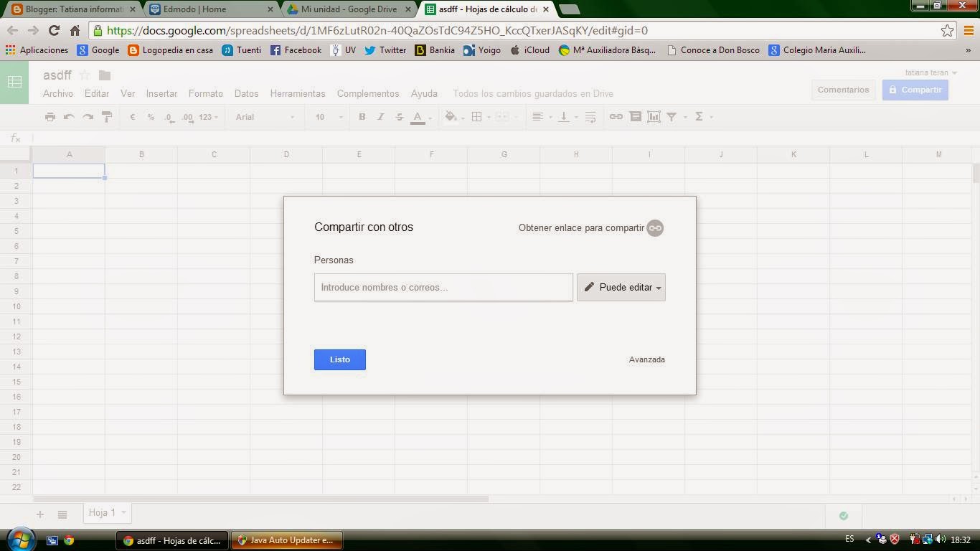This screenshot has width=980, height=551.
Task: Add a new sheet with the plus icon
Action: coord(39,513)
